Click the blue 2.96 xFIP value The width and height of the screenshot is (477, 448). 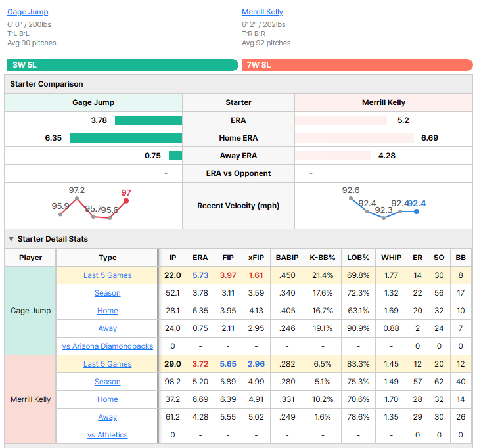(x=256, y=364)
